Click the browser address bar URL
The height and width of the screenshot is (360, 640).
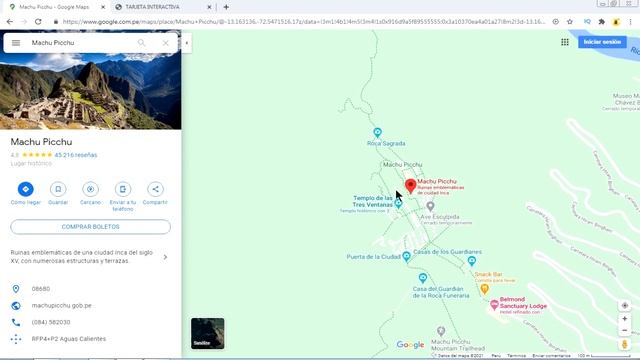pos(304,22)
